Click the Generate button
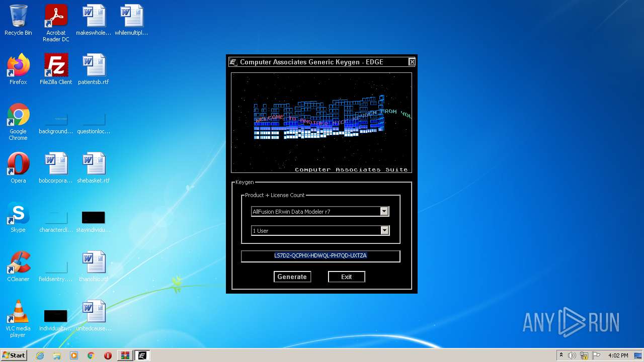Screen dimensions: 644x362 [292, 277]
